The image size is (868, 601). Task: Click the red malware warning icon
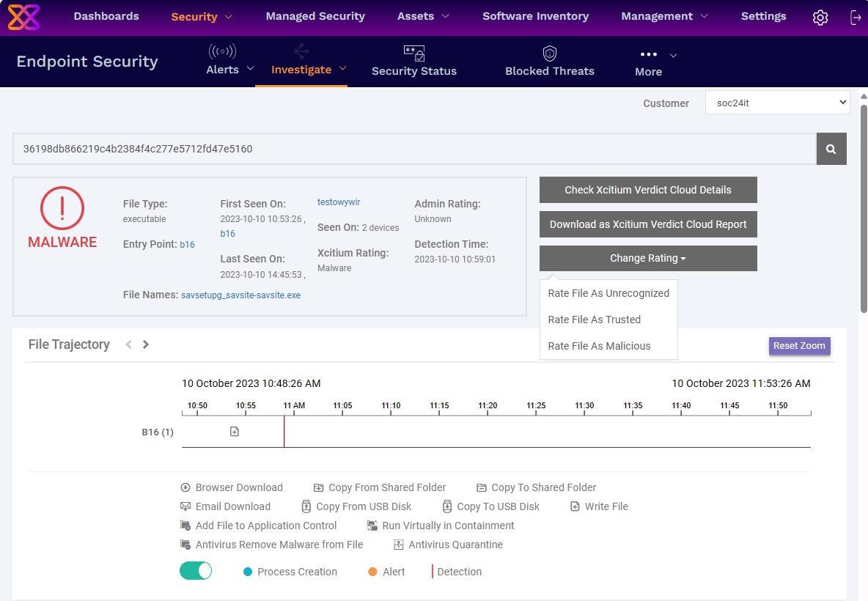click(62, 208)
